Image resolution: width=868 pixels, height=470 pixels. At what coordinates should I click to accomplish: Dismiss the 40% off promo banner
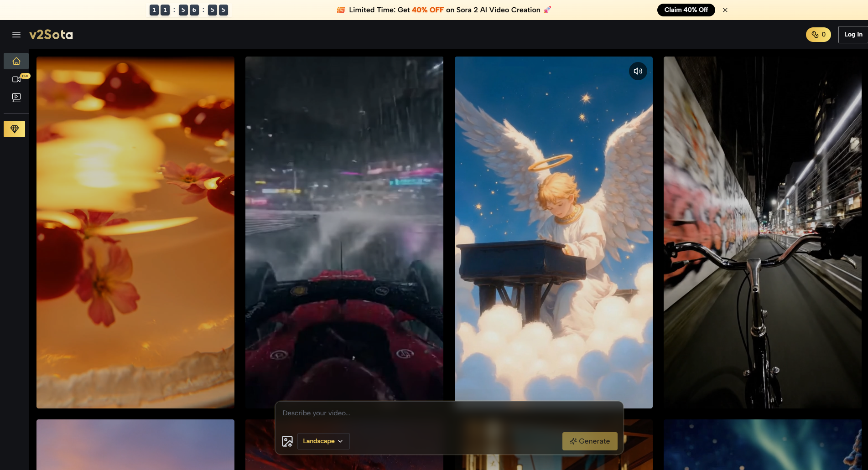(725, 10)
